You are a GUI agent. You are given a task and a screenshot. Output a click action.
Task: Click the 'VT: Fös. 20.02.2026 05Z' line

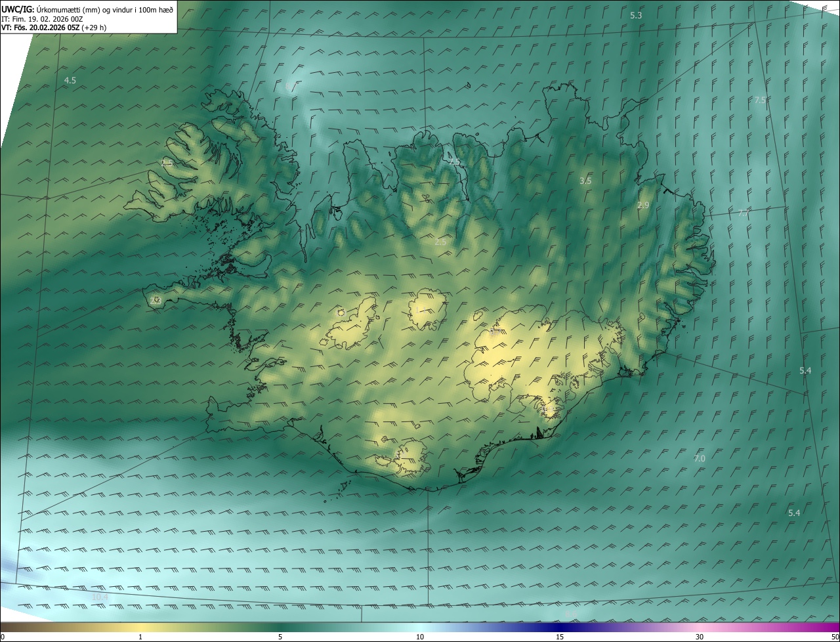(41, 28)
